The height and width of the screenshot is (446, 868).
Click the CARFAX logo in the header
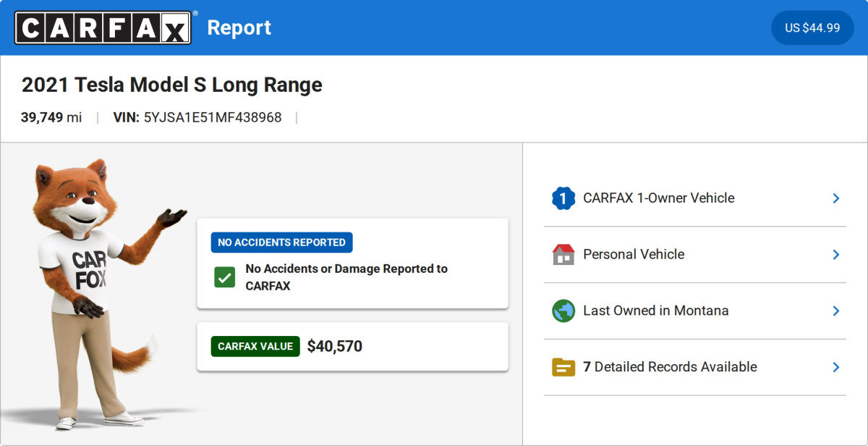tap(103, 28)
